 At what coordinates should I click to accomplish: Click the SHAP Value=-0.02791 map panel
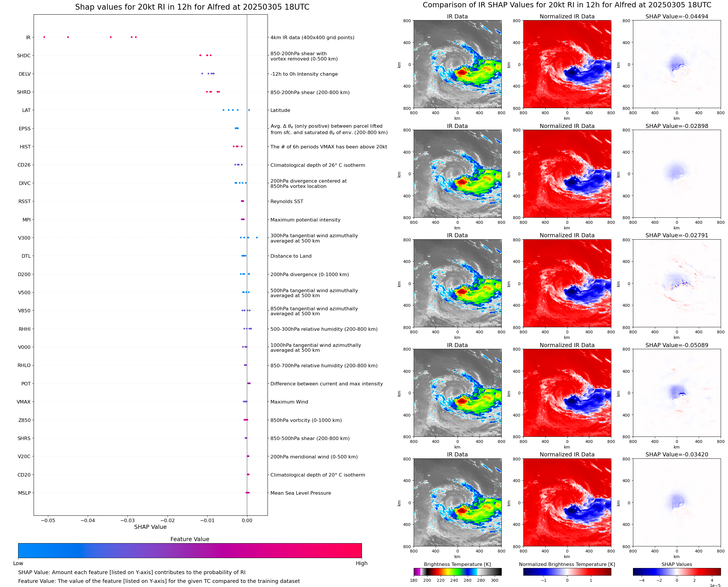tap(677, 283)
